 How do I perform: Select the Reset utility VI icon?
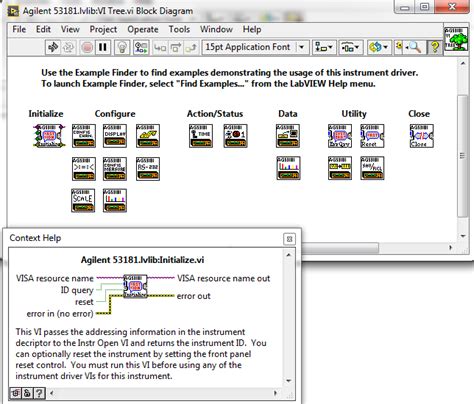point(372,136)
